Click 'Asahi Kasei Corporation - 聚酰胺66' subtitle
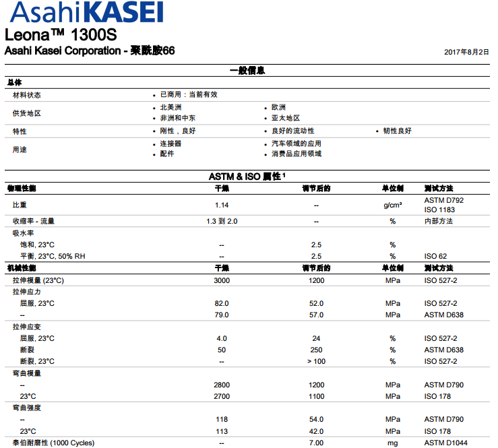Viewport: 498px width, 448px height. point(90,51)
